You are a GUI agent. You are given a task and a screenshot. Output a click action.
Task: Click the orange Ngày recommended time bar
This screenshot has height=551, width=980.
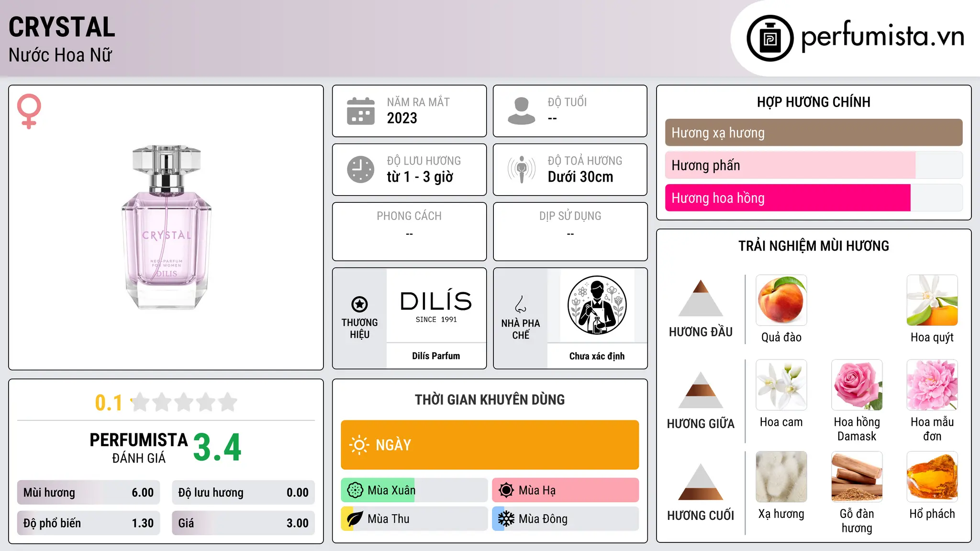tap(490, 445)
